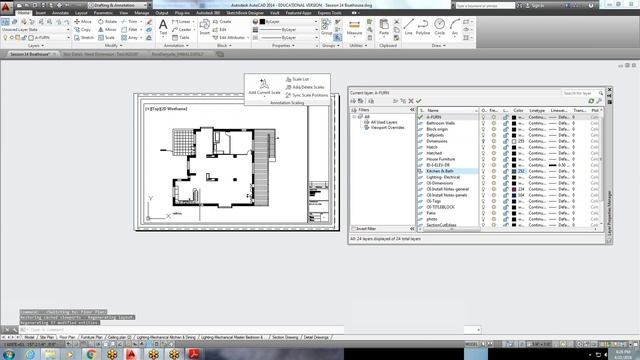This screenshot has width=640, height=360.
Task: Open the Home ribbon tab
Action: pyautogui.click(x=24, y=13)
